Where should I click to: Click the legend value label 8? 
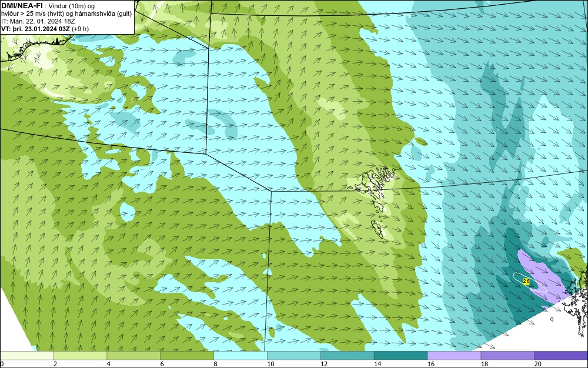coord(215,364)
